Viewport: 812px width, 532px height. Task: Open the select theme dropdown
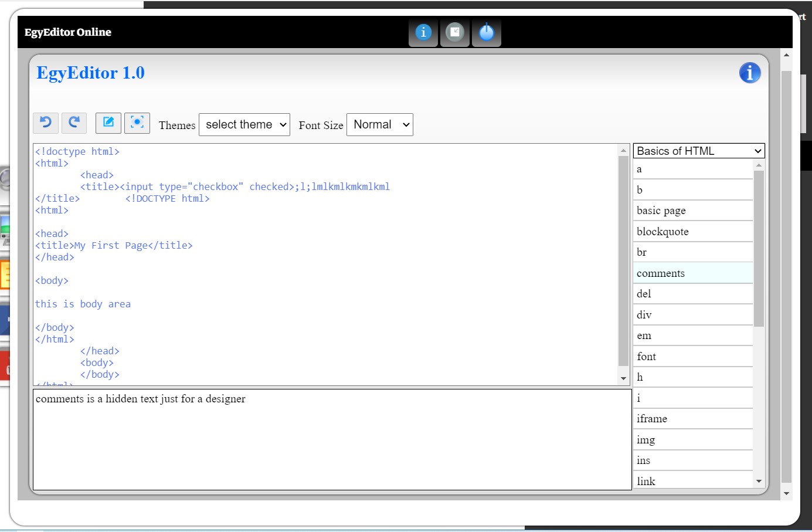point(244,125)
